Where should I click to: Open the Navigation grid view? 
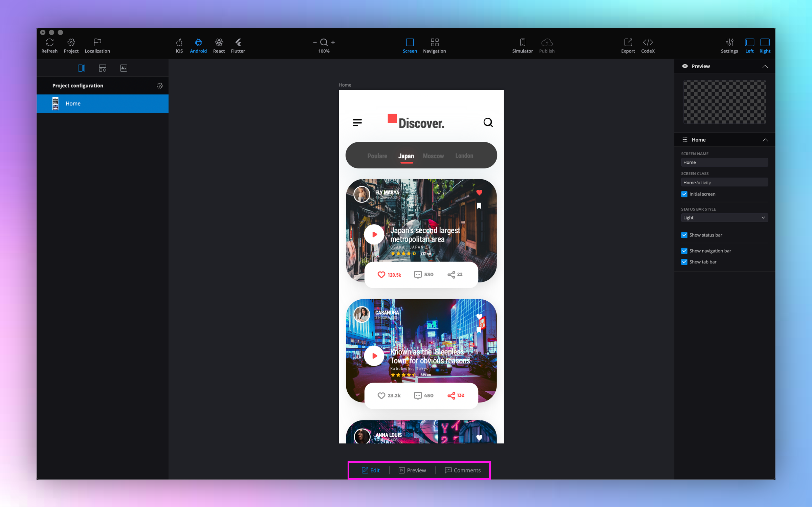pos(434,43)
